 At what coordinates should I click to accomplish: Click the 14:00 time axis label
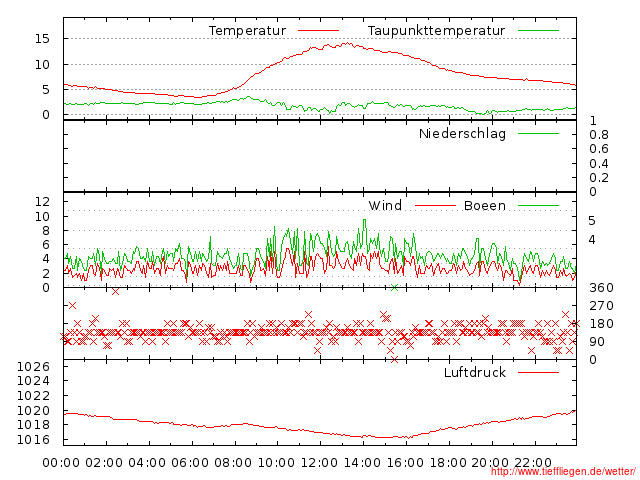(x=362, y=463)
